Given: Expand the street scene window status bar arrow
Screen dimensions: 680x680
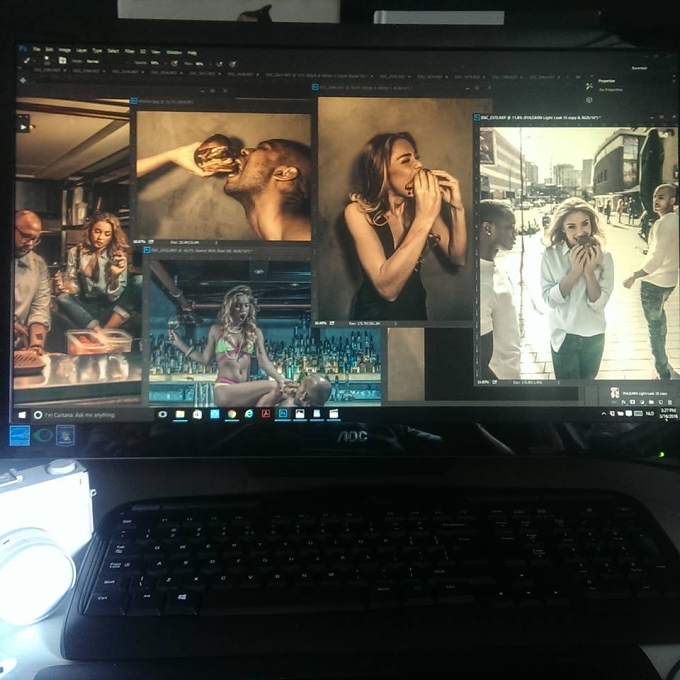Looking at the screenshot, I should [x=559, y=382].
